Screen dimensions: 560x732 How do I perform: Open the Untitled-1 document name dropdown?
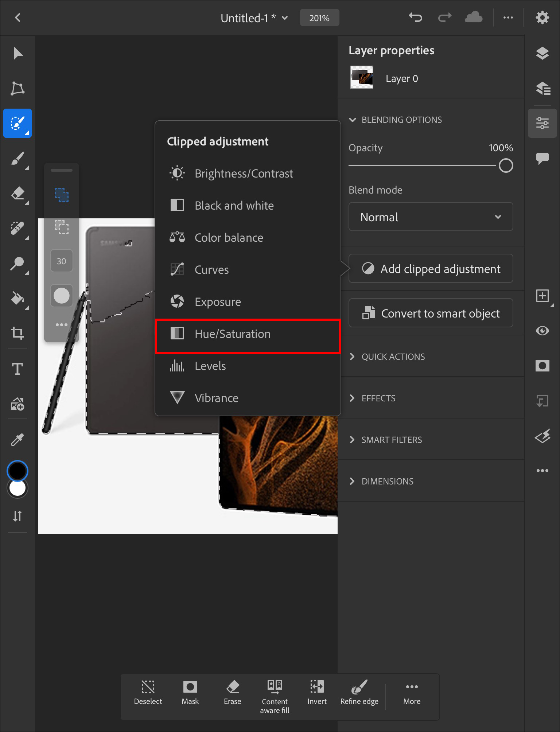point(254,18)
